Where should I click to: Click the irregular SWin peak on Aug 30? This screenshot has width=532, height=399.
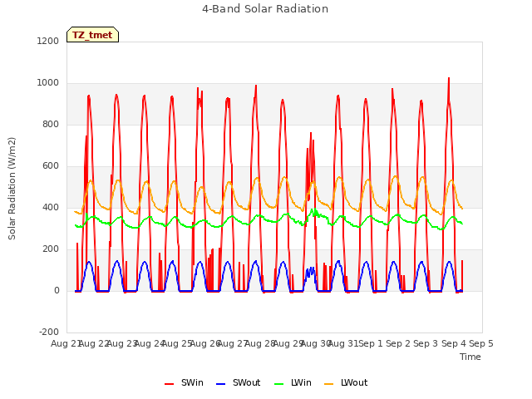pos(311,133)
